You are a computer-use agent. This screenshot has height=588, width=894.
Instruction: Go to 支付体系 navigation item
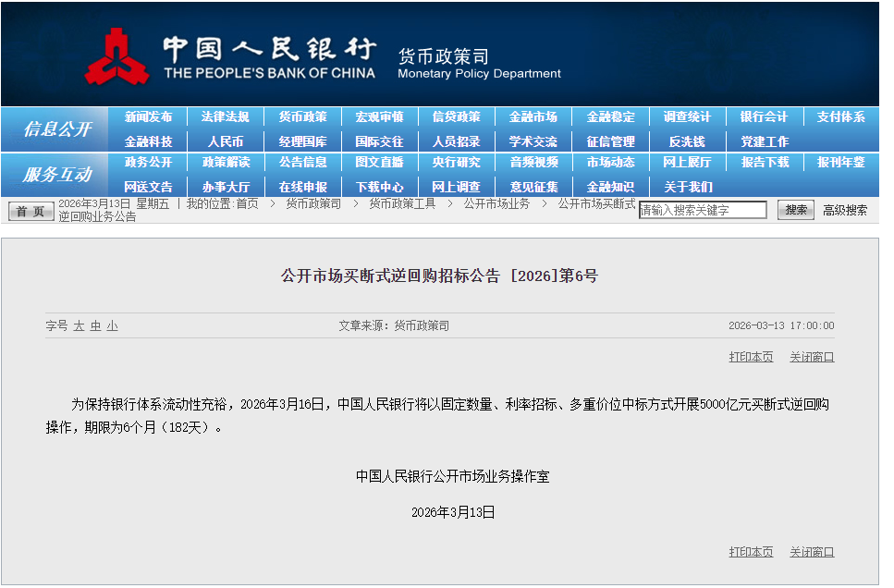tap(840, 117)
